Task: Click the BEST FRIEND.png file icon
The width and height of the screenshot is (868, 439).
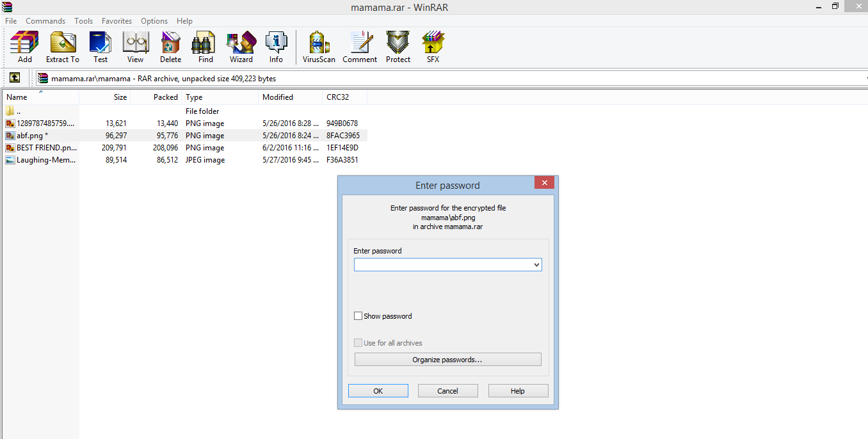Action: pyautogui.click(x=10, y=148)
